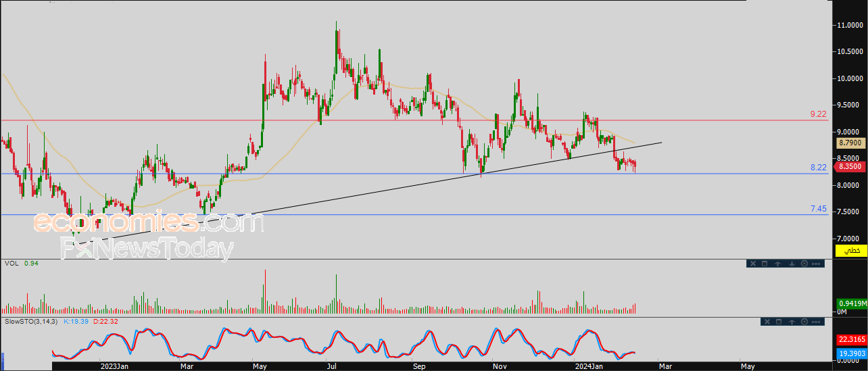868x371 pixels.
Task: Click the 2023Jan date axis label
Action: 116,366
